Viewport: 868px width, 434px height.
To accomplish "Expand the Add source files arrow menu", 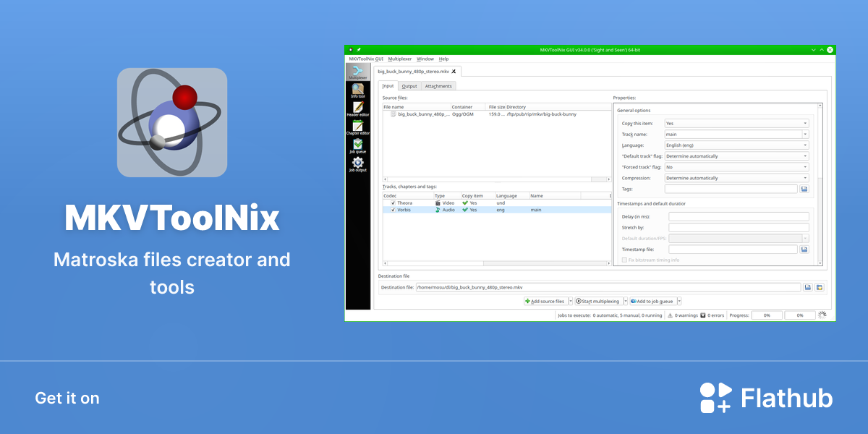I will point(571,301).
